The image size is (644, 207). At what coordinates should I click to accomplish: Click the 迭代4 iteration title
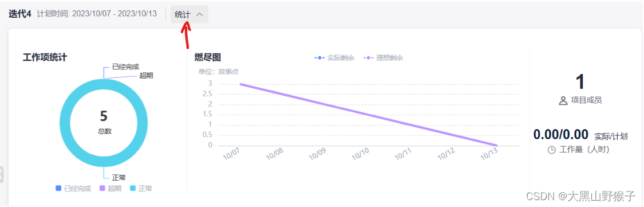coord(19,14)
